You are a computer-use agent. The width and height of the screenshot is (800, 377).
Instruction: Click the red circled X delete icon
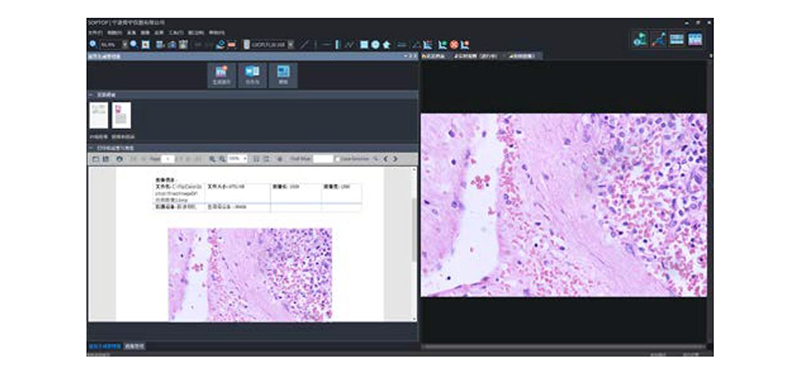454,44
